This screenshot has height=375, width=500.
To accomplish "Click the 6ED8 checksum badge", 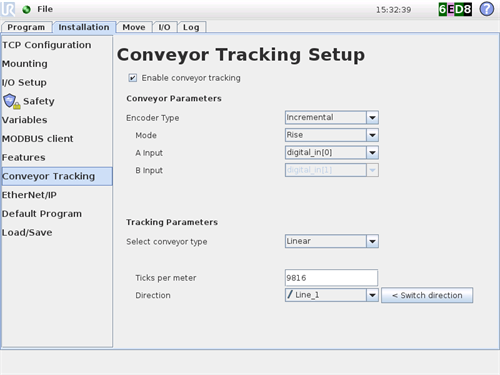I will [x=455, y=9].
